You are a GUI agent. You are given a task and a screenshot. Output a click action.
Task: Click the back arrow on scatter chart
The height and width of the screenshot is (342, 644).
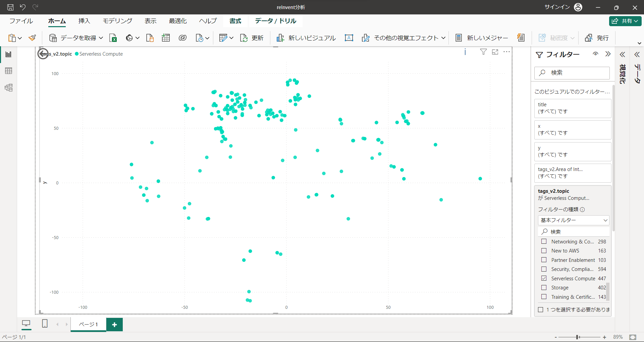(43, 54)
